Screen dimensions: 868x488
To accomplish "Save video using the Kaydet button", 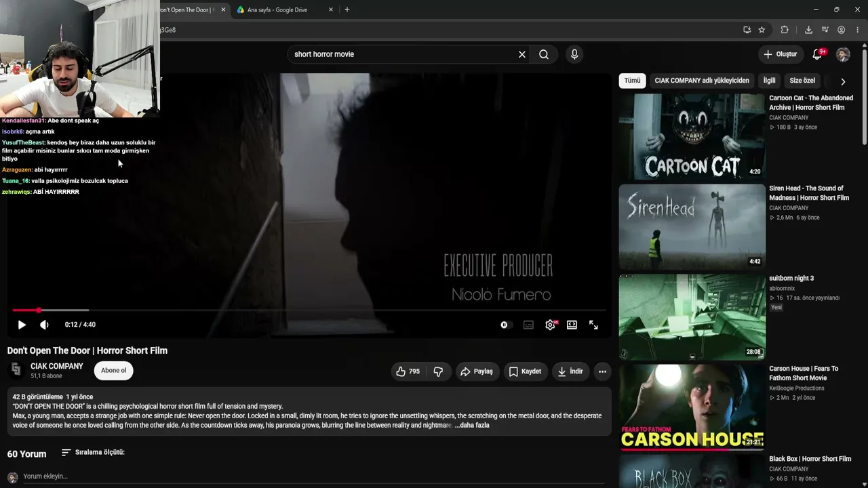I will (525, 371).
